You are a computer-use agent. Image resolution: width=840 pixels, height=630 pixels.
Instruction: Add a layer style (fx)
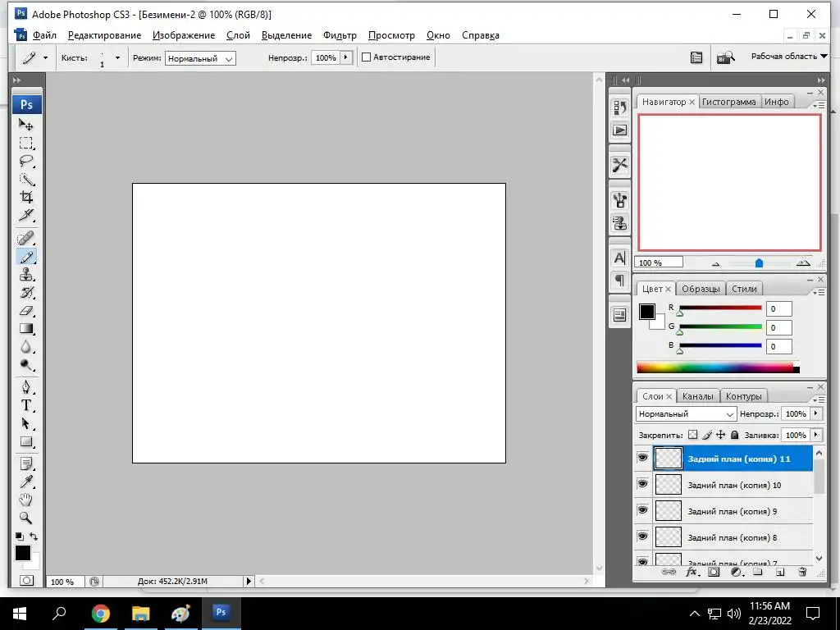(x=692, y=572)
